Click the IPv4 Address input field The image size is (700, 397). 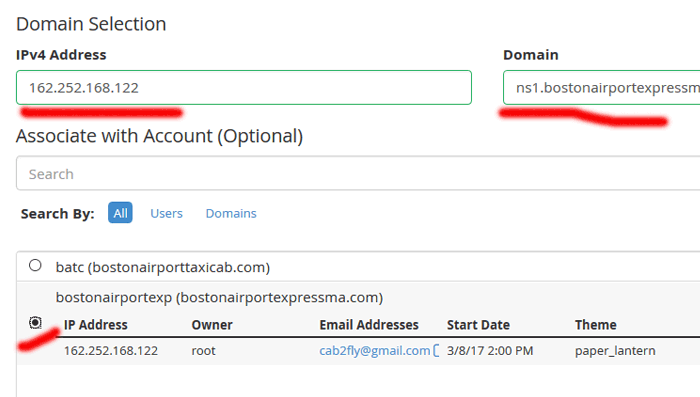point(244,88)
